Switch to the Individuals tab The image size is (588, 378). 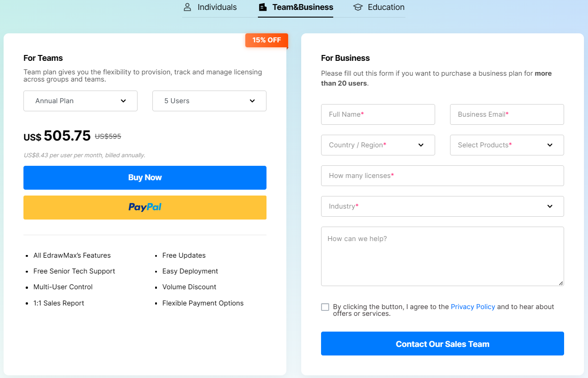coord(210,7)
